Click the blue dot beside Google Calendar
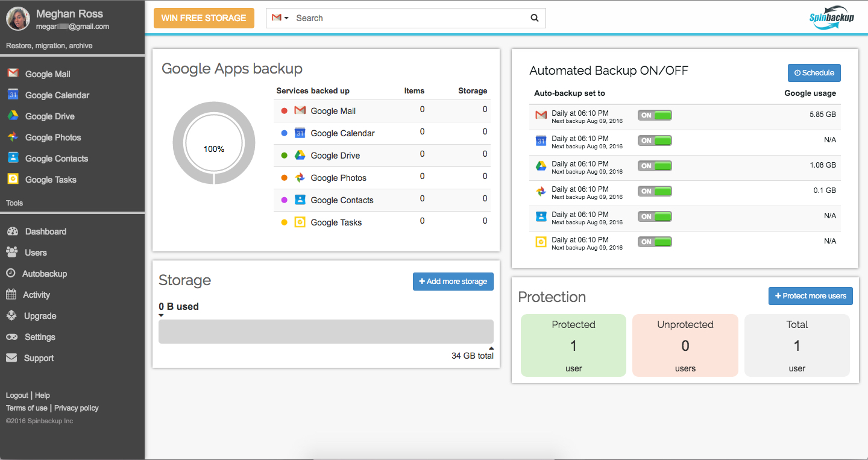Viewport: 868px width, 460px height. pyautogui.click(x=284, y=133)
